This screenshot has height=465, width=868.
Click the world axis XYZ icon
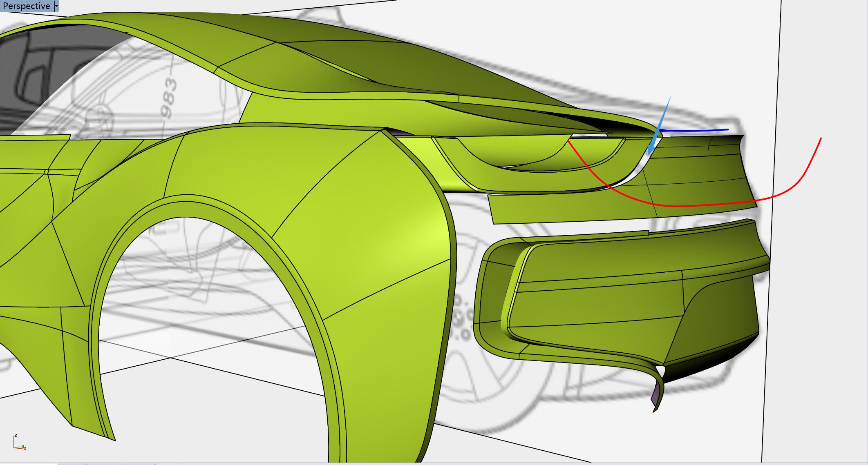[x=19, y=443]
